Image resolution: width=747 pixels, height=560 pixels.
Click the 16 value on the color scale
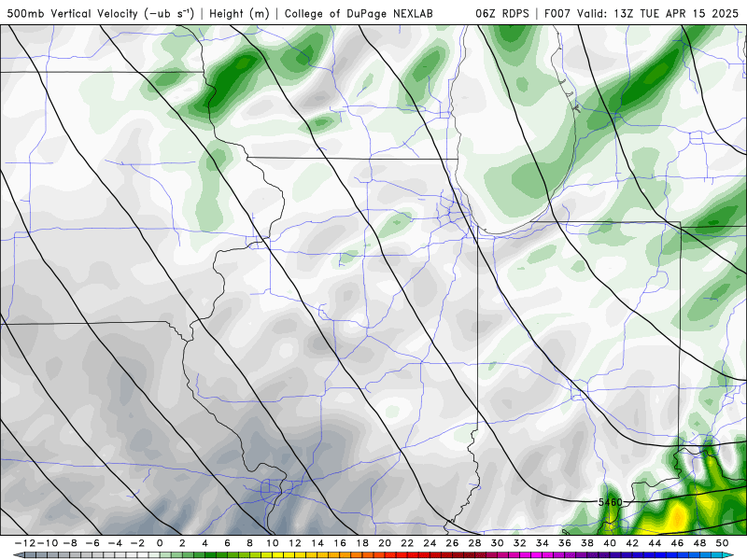coord(340,543)
